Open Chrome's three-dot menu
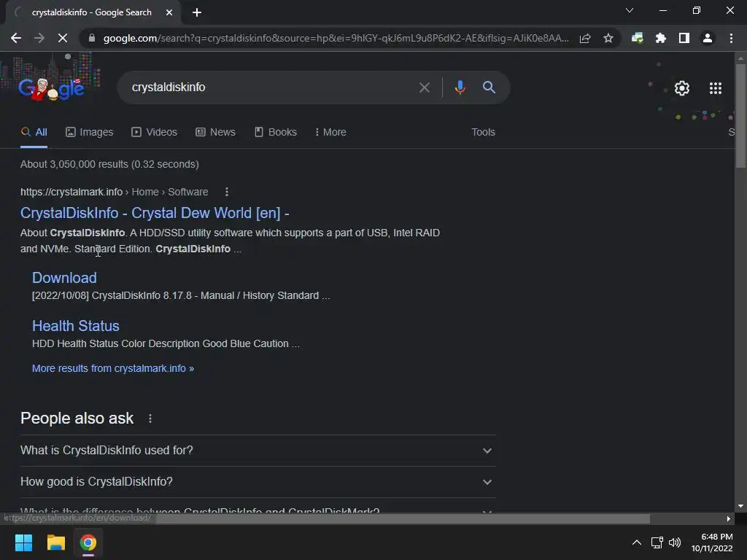The height and width of the screenshot is (560, 747). point(731,38)
